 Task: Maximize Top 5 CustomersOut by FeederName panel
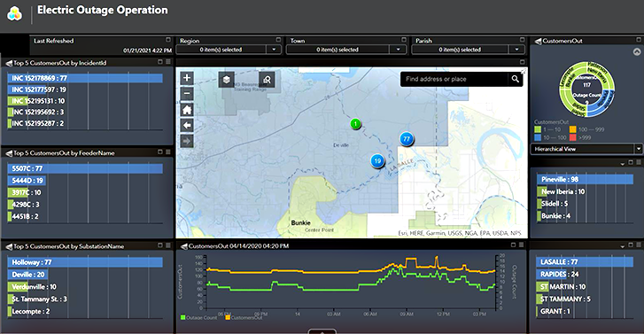160,151
